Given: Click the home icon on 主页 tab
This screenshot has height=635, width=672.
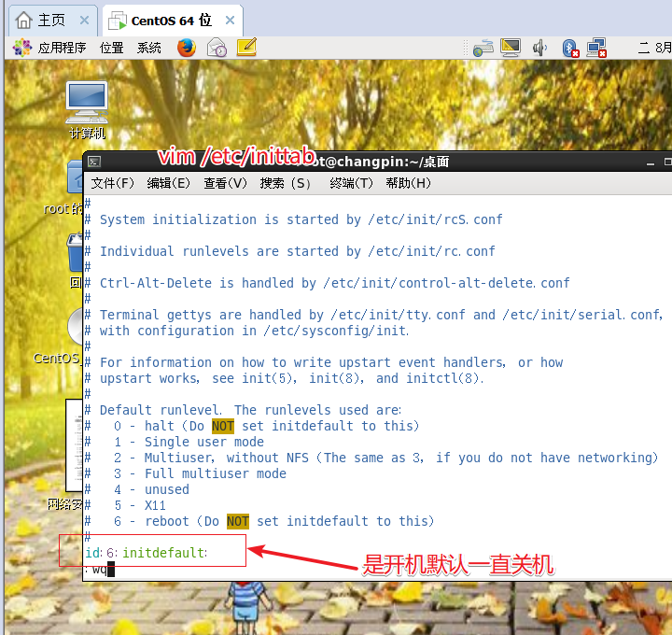Looking at the screenshot, I should 24,21.
